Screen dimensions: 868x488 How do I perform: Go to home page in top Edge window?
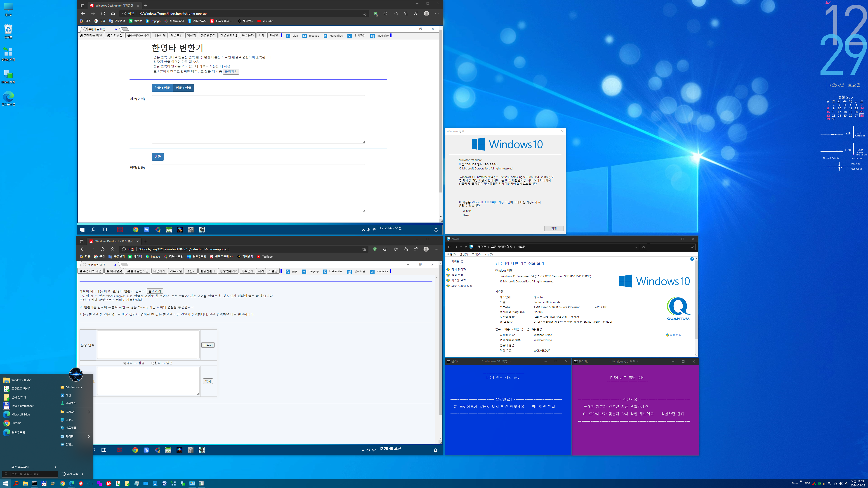click(113, 14)
